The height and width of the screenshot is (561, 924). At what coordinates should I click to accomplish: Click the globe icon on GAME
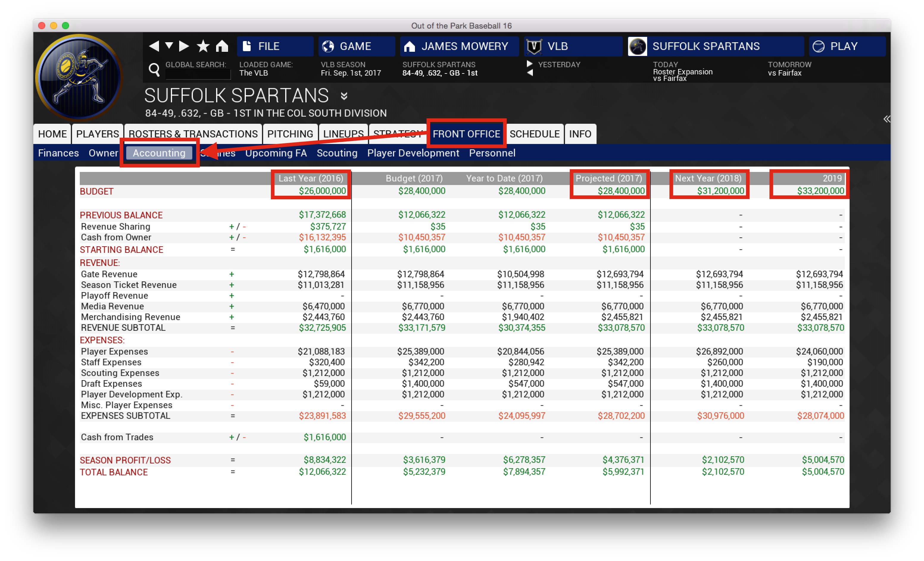tap(328, 46)
